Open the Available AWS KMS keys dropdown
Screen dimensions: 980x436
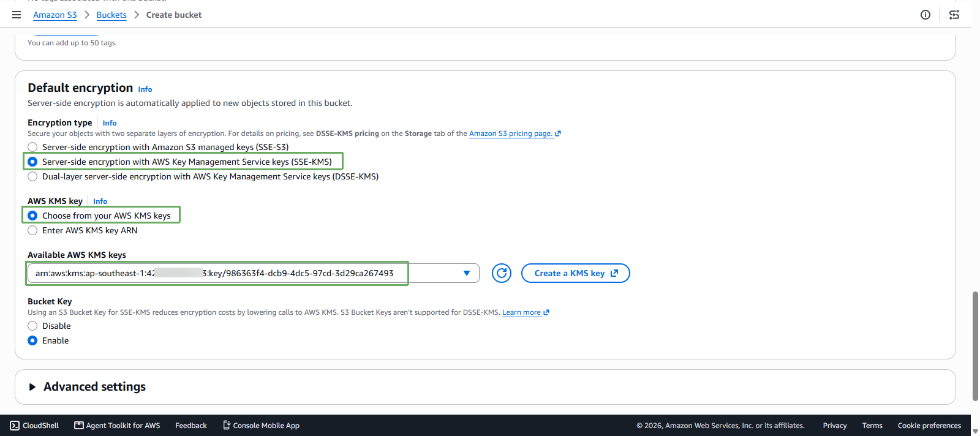253,273
